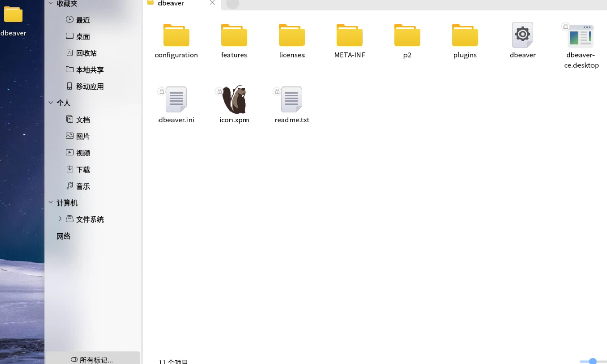Click the dbeaver folder on the desktop

pos(13,14)
